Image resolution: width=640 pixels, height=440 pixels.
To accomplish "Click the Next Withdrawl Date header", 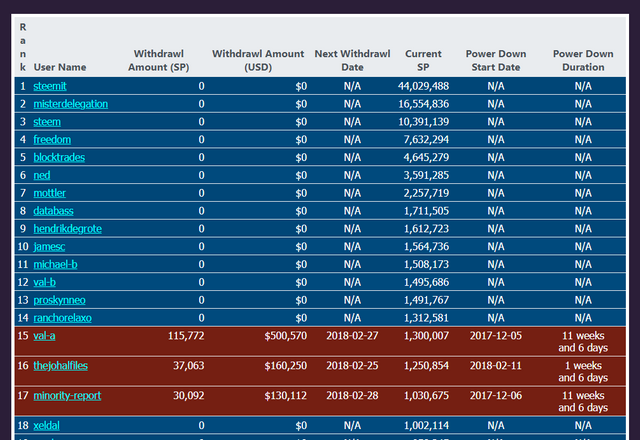I will [352, 60].
